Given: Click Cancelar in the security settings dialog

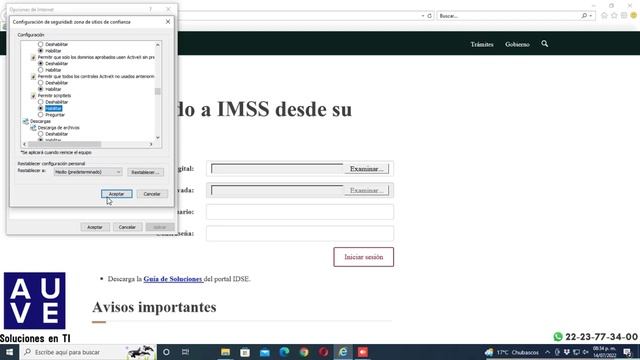Looking at the screenshot, I should point(152,194).
